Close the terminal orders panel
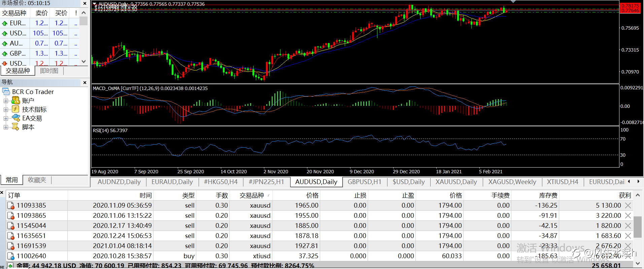Viewport: 644px width, 269px height. [2, 193]
